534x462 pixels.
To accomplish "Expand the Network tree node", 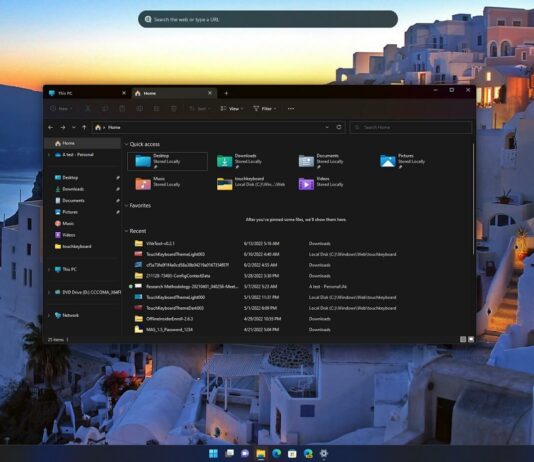I will pos(49,316).
